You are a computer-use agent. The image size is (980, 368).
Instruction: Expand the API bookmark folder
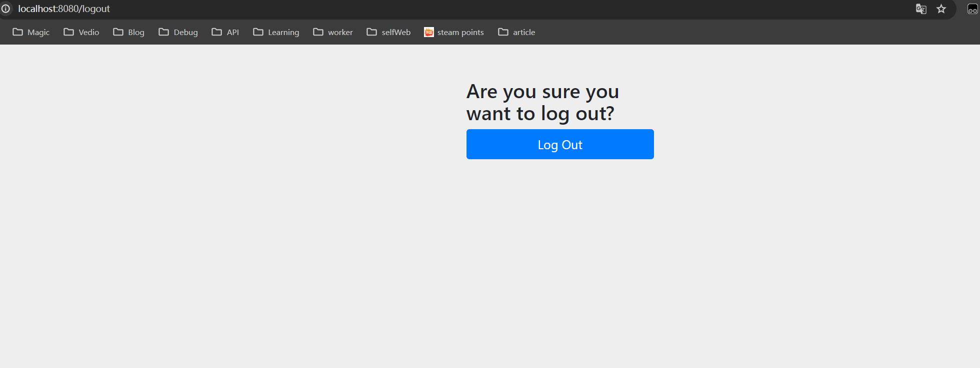coord(225,32)
